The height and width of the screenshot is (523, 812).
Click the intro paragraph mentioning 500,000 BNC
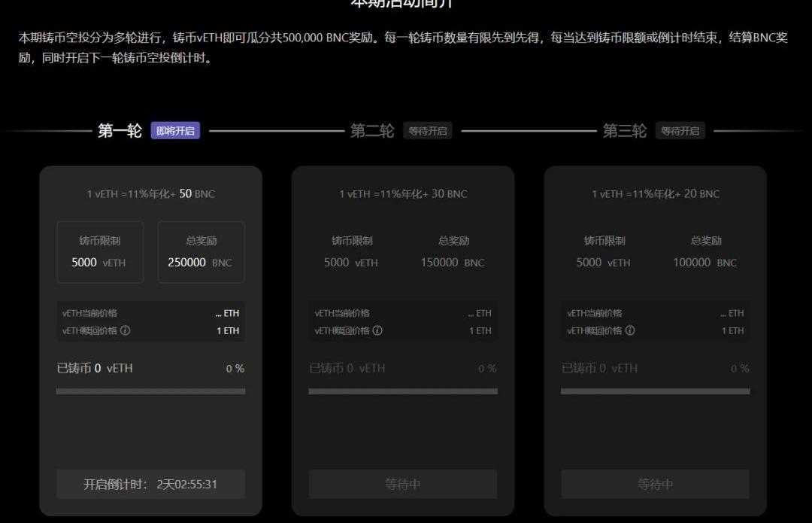(403, 47)
